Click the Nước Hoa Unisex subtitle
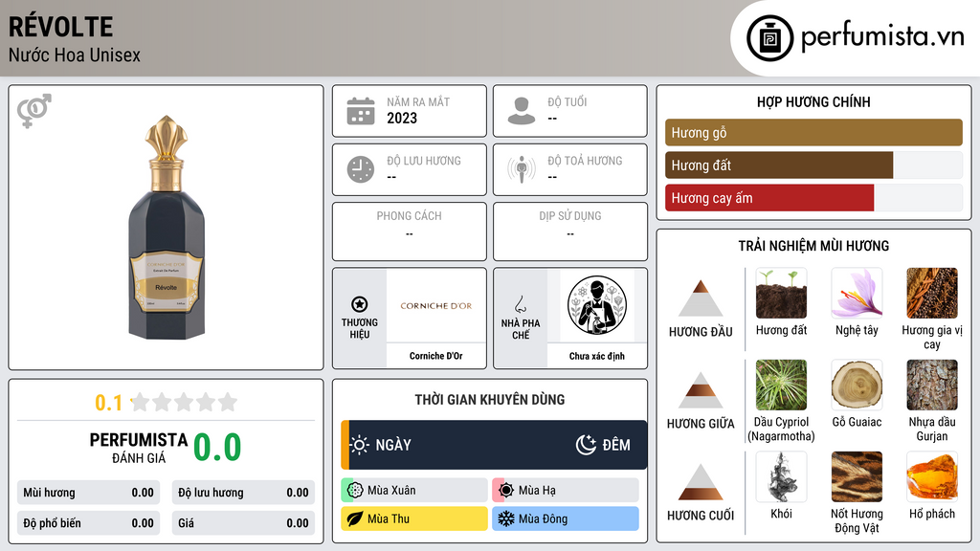The image size is (980, 551). (x=75, y=55)
